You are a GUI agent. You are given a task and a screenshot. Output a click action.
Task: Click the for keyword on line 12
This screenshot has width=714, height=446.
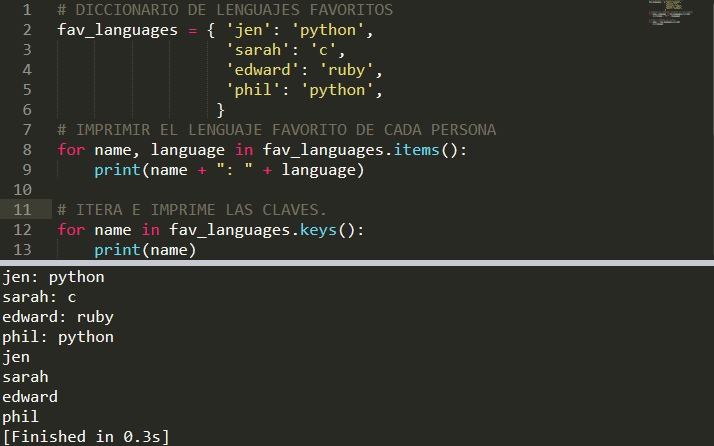[x=71, y=230]
